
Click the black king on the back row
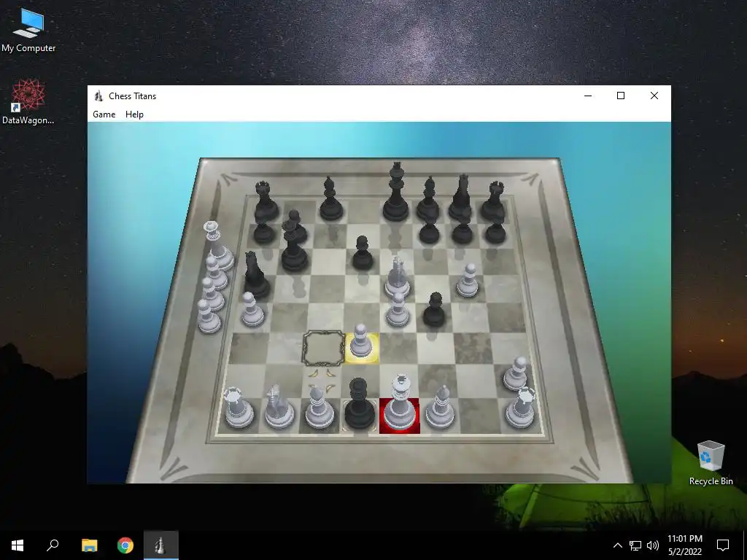396,192
